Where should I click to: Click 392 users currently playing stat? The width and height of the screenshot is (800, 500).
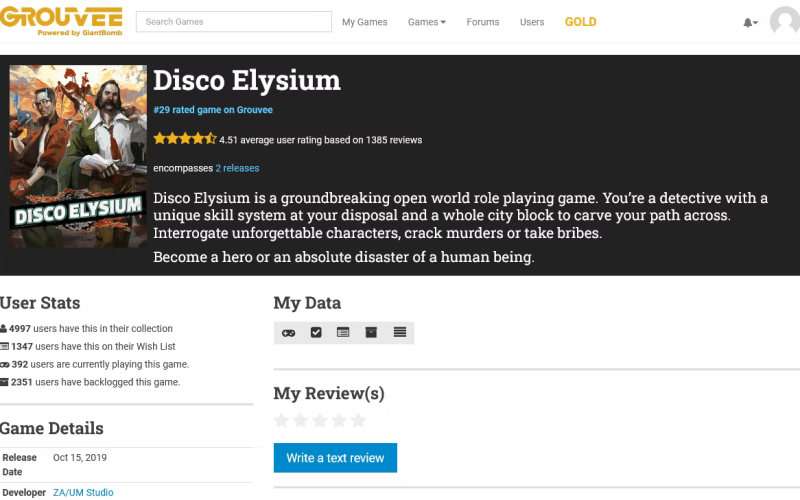[101, 364]
